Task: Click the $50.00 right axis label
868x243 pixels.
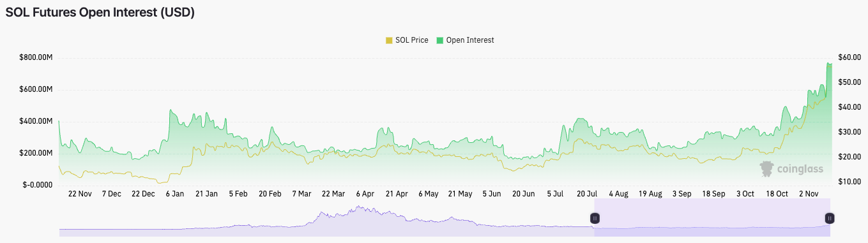Action: 850,82
